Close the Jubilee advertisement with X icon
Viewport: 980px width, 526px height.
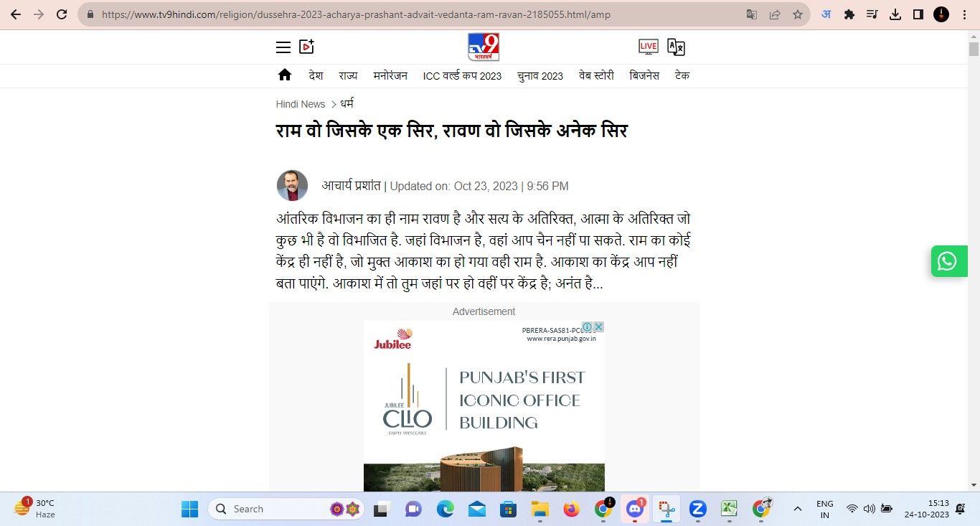[598, 327]
